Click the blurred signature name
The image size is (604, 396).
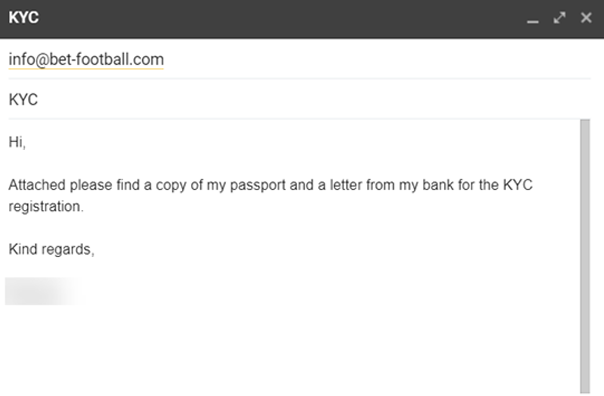44,292
